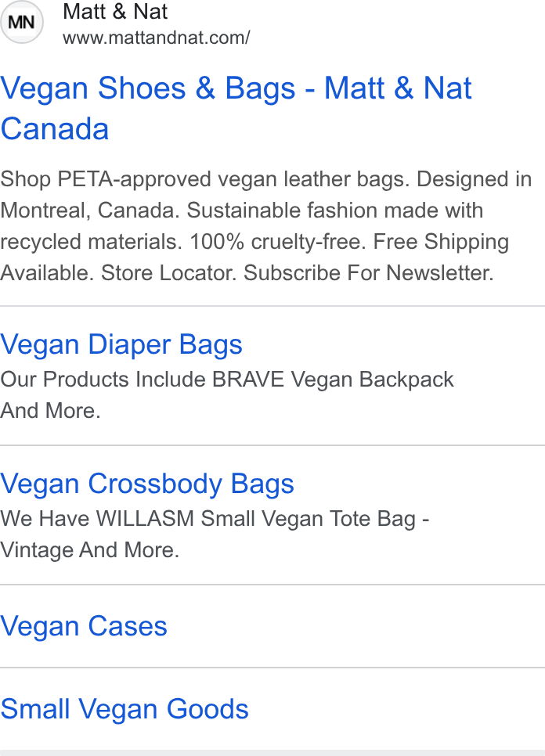Viewport: 545px width, 756px height.
Task: Click the 'Free Shipping' description text
Action: tap(441, 242)
